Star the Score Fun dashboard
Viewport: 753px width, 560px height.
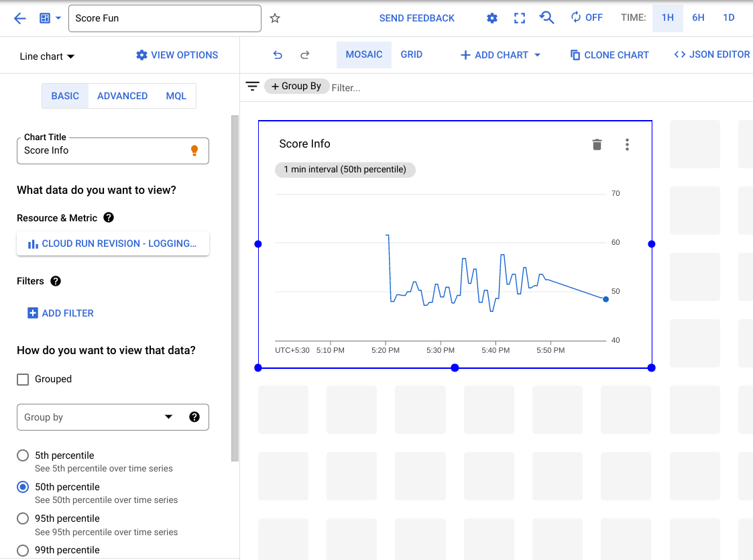pos(275,18)
